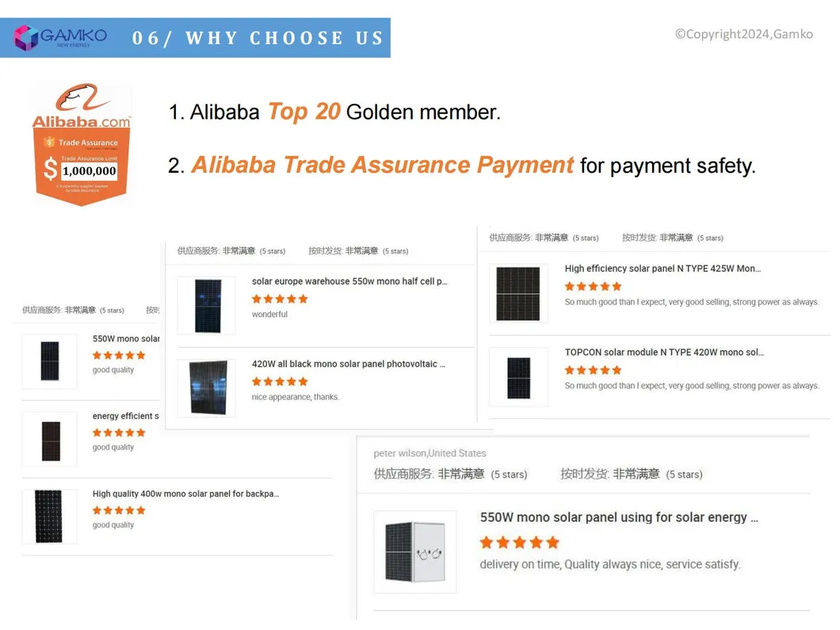Image resolution: width=840 pixels, height=630 pixels.
Task: Select the N TYPE 425W panel product image
Action: tap(518, 293)
